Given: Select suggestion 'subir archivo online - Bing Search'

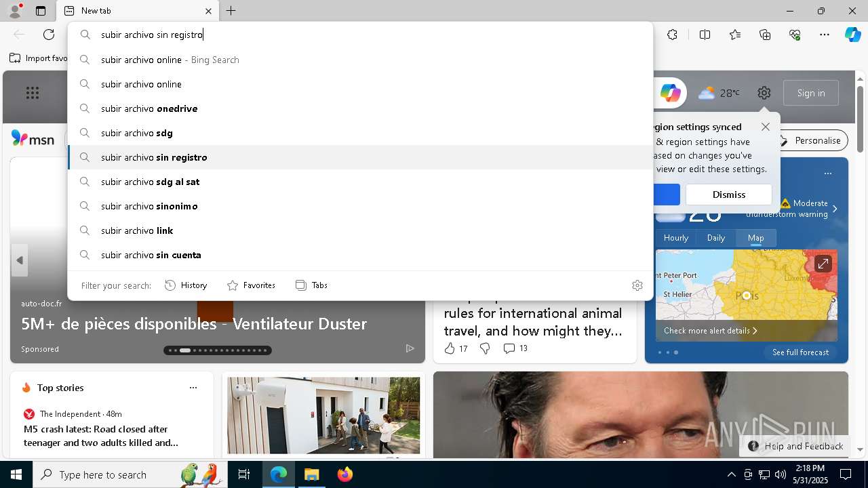Looking at the screenshot, I should pos(360,60).
